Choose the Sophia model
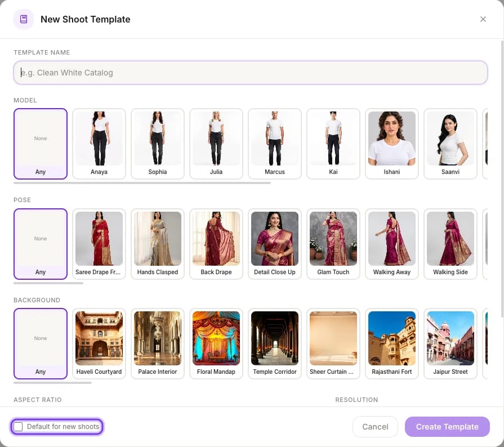 click(x=158, y=144)
